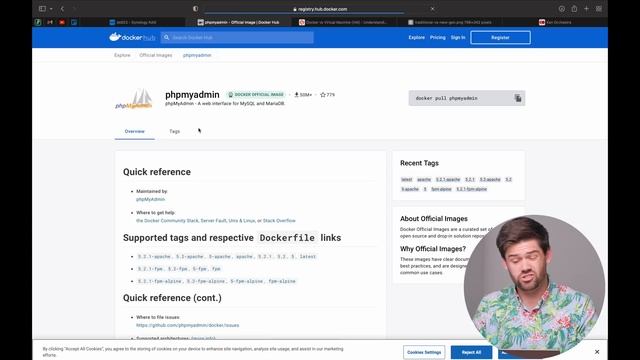The image size is (640, 360).
Task: Open the phpMyAdmin maintainer link
Action: tap(151, 199)
